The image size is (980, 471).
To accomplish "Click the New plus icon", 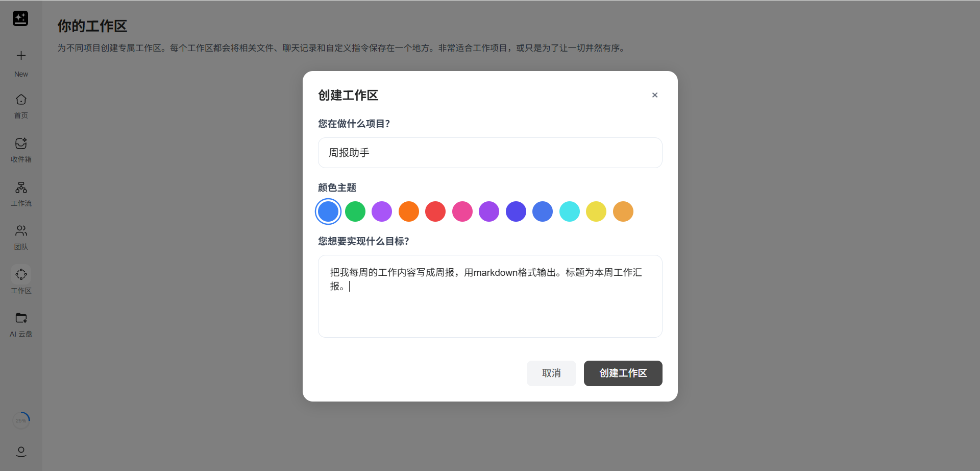I will pos(21,56).
